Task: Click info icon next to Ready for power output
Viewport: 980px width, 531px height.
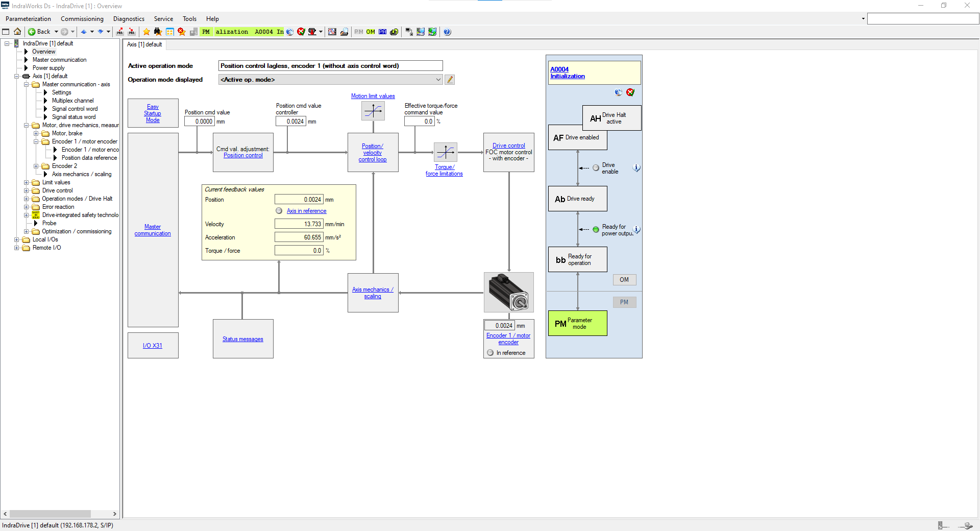Action: click(x=636, y=230)
